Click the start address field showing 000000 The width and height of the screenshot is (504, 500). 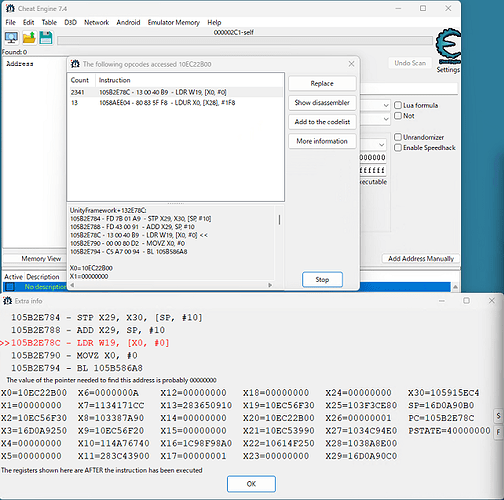coord(373,157)
